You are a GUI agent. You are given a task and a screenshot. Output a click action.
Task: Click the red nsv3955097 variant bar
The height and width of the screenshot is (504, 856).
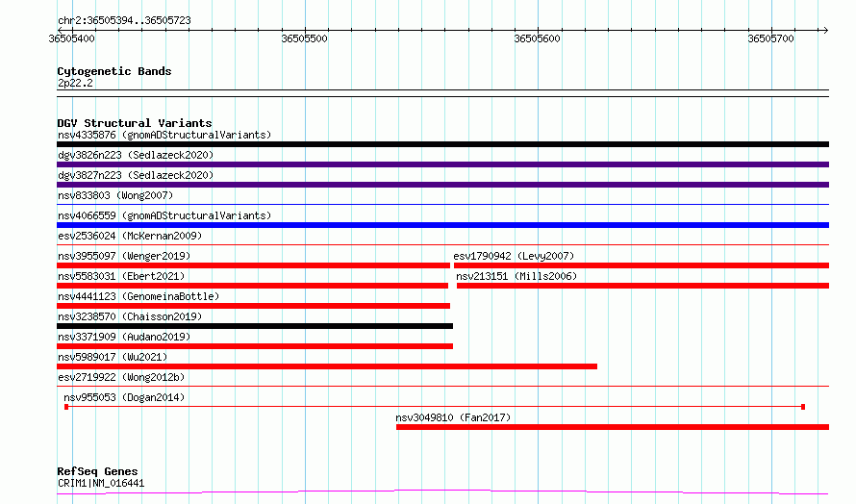click(x=253, y=265)
